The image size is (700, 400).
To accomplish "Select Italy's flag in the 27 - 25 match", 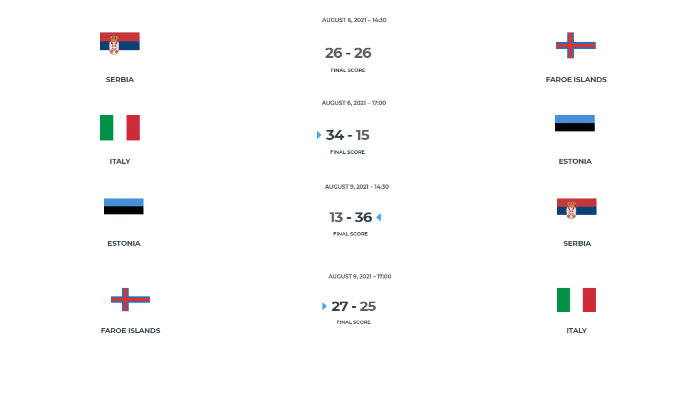I will [576, 300].
